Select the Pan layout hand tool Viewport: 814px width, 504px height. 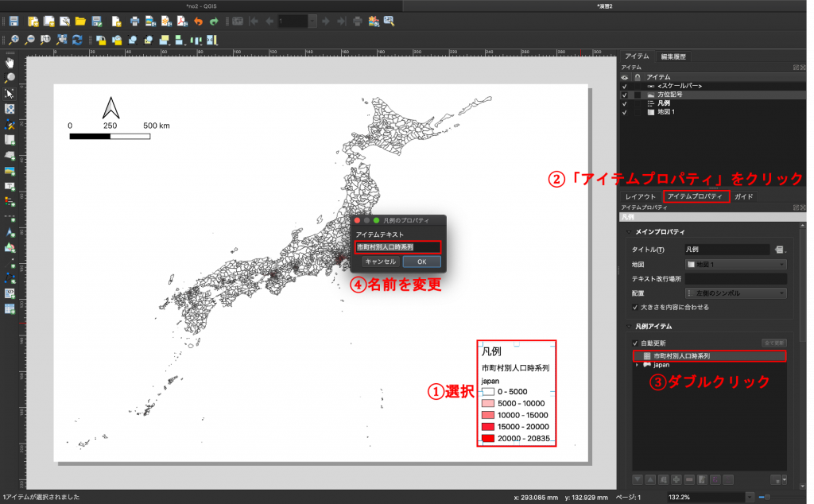[x=10, y=63]
